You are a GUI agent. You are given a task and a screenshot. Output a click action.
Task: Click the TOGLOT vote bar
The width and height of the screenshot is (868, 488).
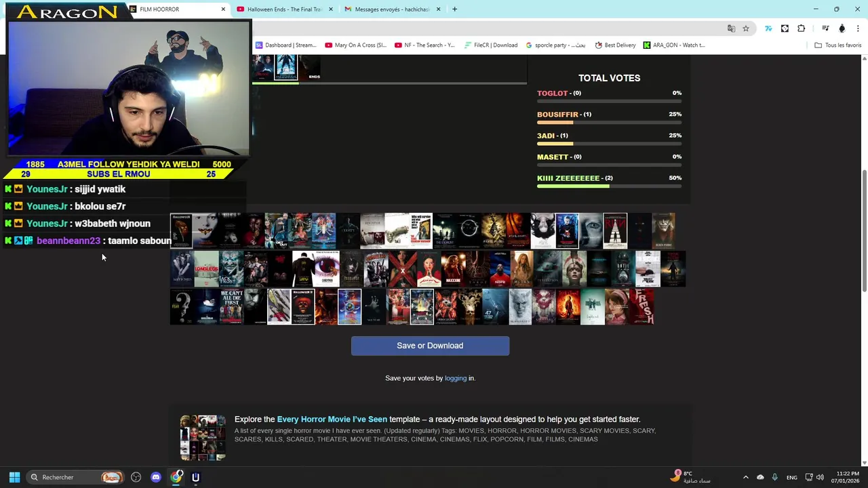click(609, 102)
